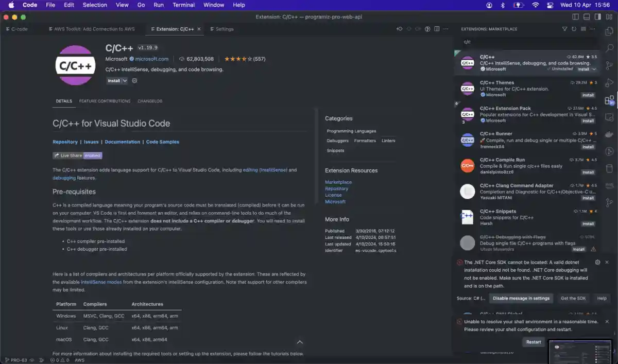The width and height of the screenshot is (618, 364).
Task: Click the Get the SDK button
Action: click(x=573, y=298)
